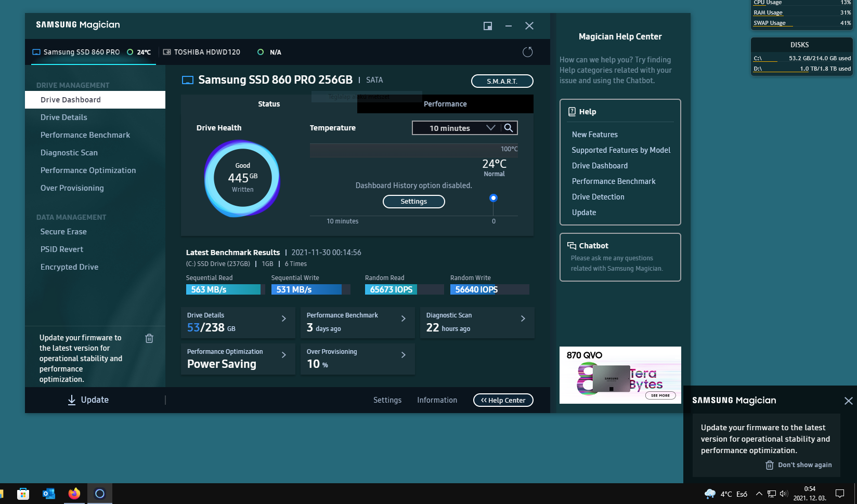Click the Settings button in the temperature panel
Image resolution: width=857 pixels, height=504 pixels.
(414, 202)
